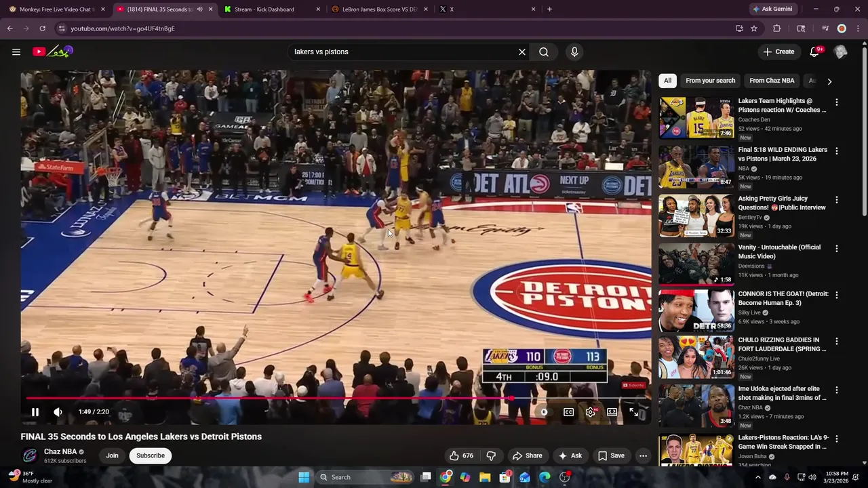Clear the search box with the X icon

click(522, 52)
